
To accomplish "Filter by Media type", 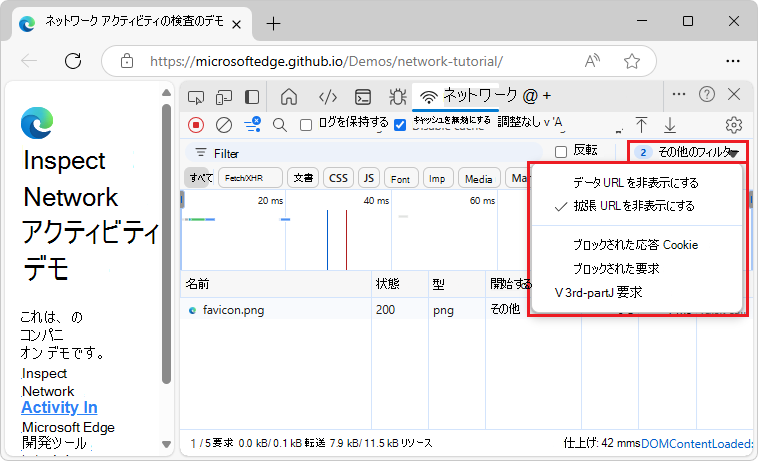I will (479, 178).
